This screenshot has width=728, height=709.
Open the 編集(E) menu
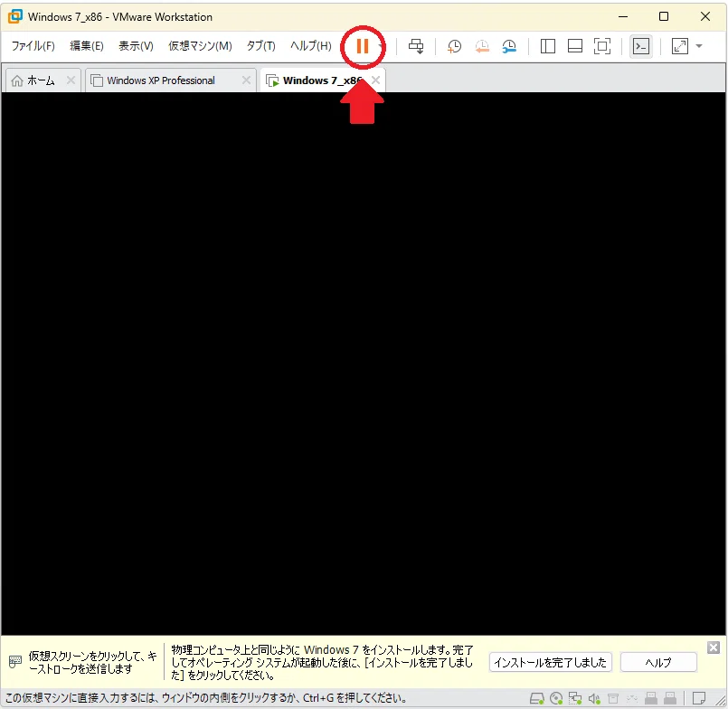(86, 45)
